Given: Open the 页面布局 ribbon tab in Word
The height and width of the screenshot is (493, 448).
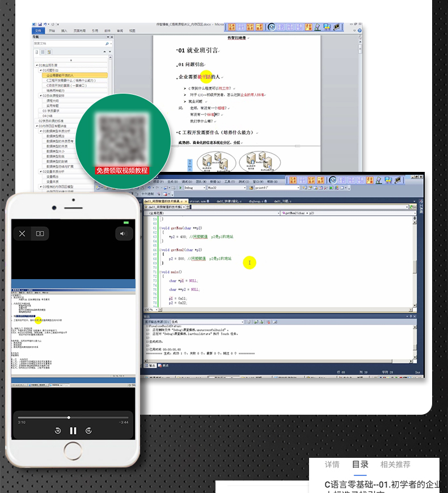Looking at the screenshot, I should pos(79,31).
